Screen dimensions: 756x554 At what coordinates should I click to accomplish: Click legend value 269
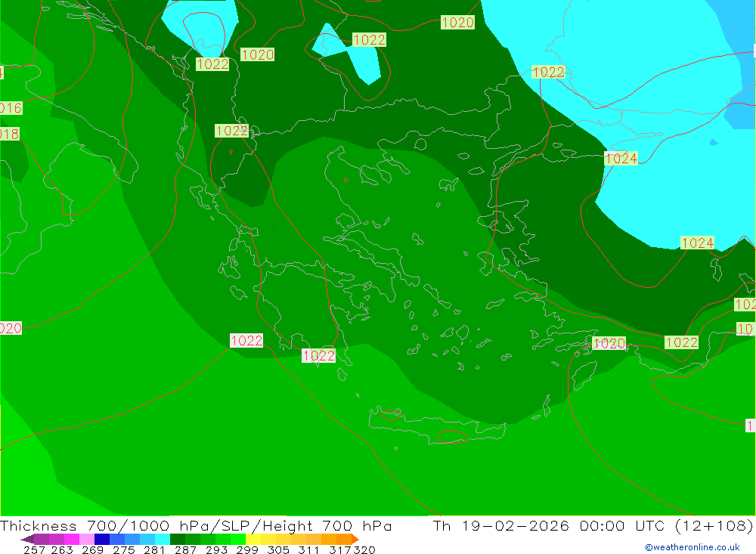(x=92, y=549)
